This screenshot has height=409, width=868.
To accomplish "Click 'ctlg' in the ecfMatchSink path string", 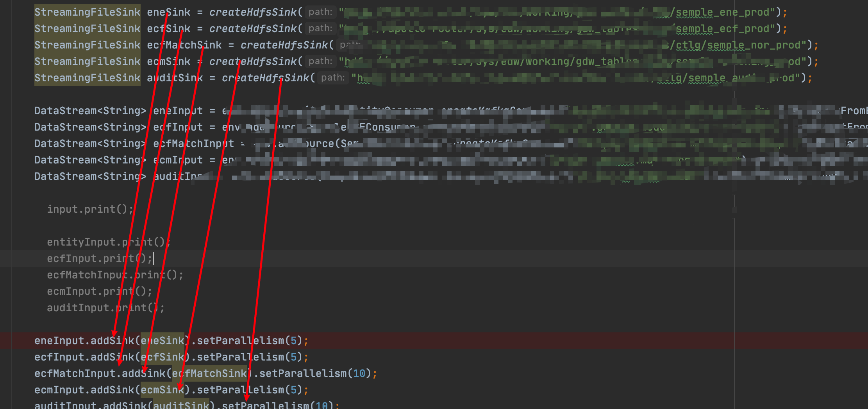I will (x=688, y=45).
